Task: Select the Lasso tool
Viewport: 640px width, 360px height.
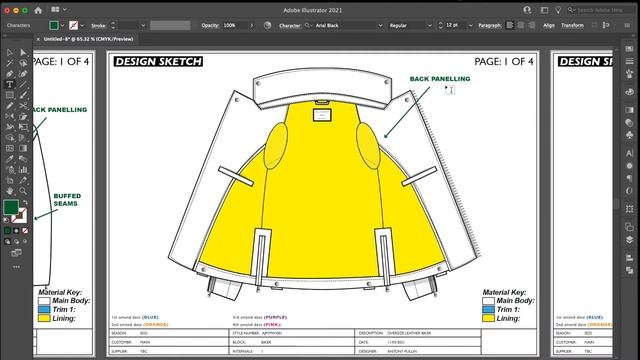Action: (23, 63)
